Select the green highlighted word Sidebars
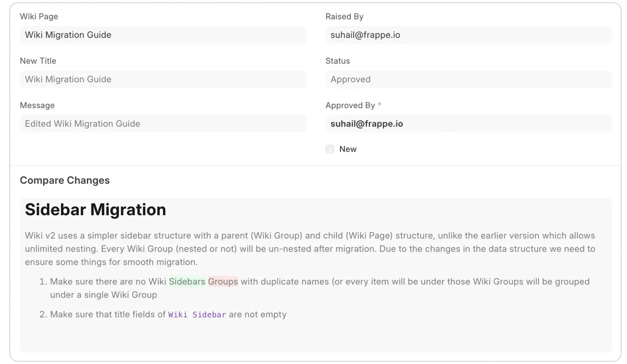 (x=188, y=281)
